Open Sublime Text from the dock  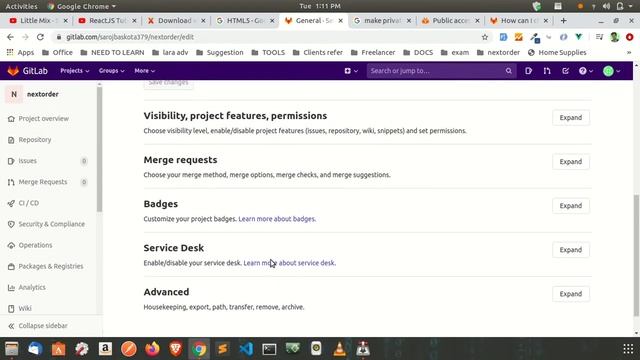click(223, 349)
